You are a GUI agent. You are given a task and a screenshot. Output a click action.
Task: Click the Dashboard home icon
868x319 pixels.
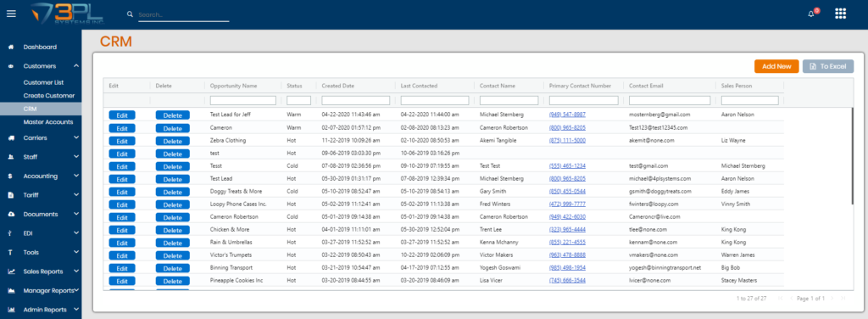pyautogui.click(x=10, y=47)
